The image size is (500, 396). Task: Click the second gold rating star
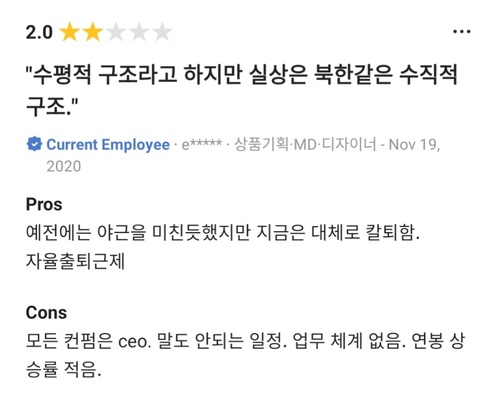pyautogui.click(x=93, y=32)
